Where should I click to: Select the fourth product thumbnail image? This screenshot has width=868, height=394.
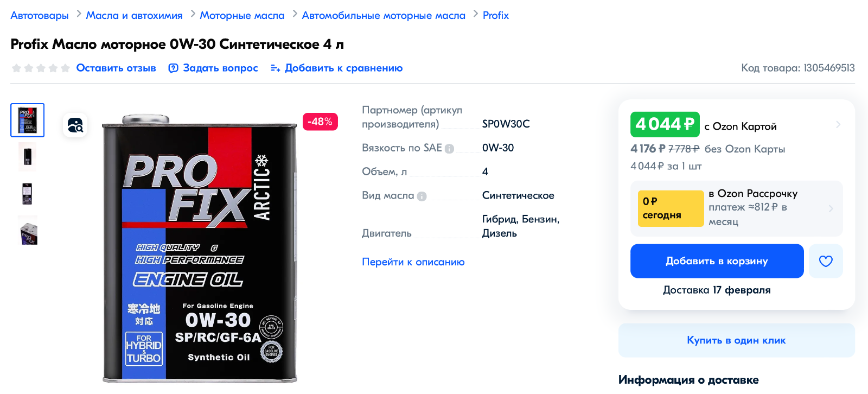28,230
